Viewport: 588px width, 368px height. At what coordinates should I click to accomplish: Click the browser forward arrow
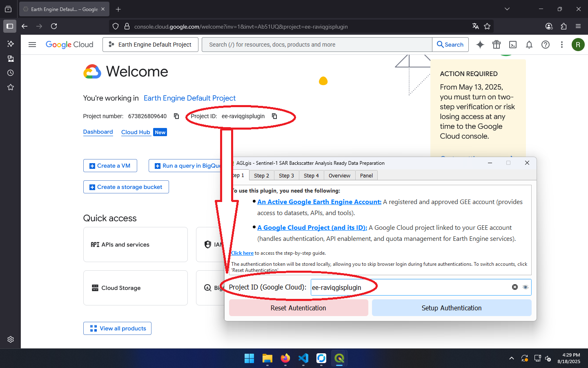pyautogui.click(x=39, y=26)
